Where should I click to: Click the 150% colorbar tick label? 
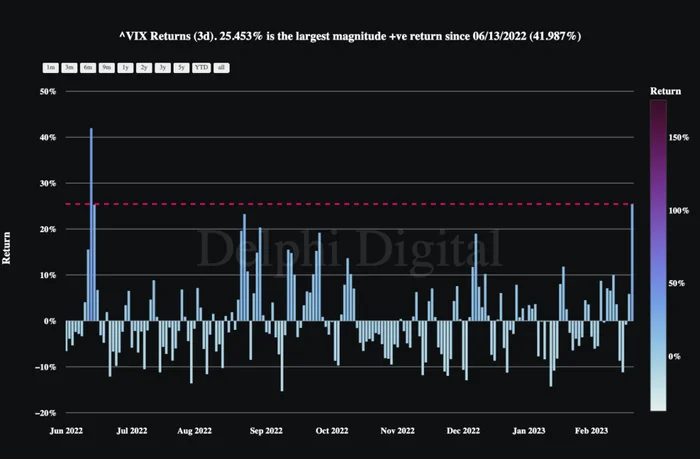pos(679,138)
